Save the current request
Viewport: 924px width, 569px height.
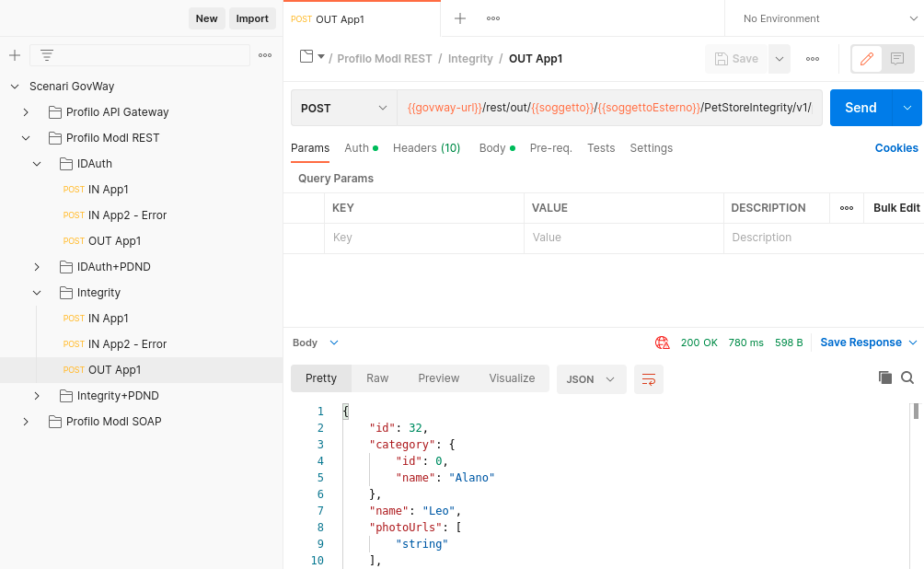pyautogui.click(x=736, y=59)
